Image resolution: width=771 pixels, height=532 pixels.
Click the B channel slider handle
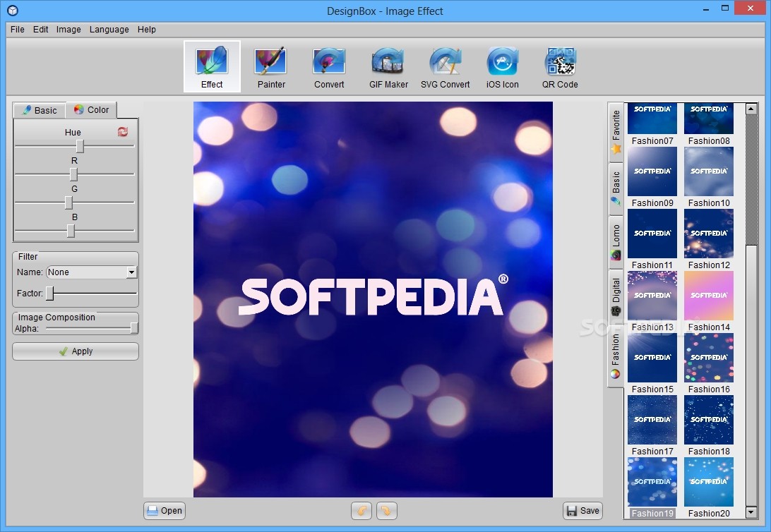pos(71,231)
